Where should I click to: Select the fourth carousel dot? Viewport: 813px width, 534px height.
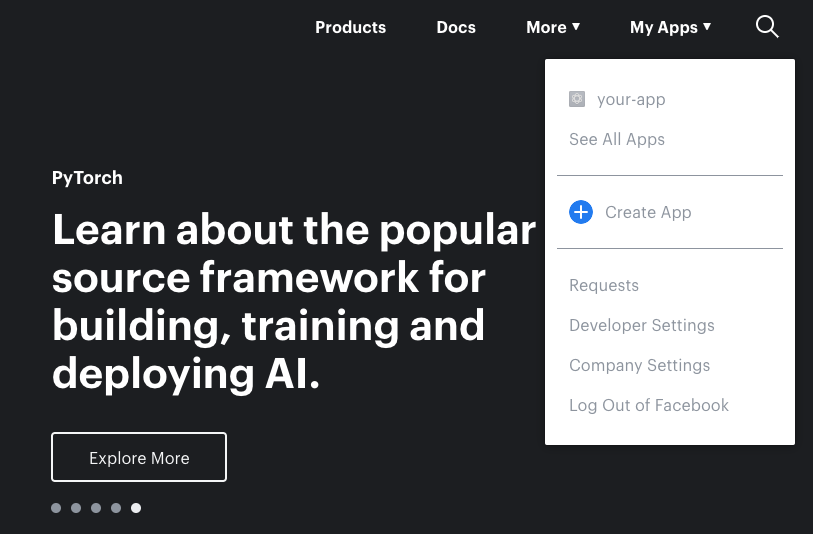116,508
